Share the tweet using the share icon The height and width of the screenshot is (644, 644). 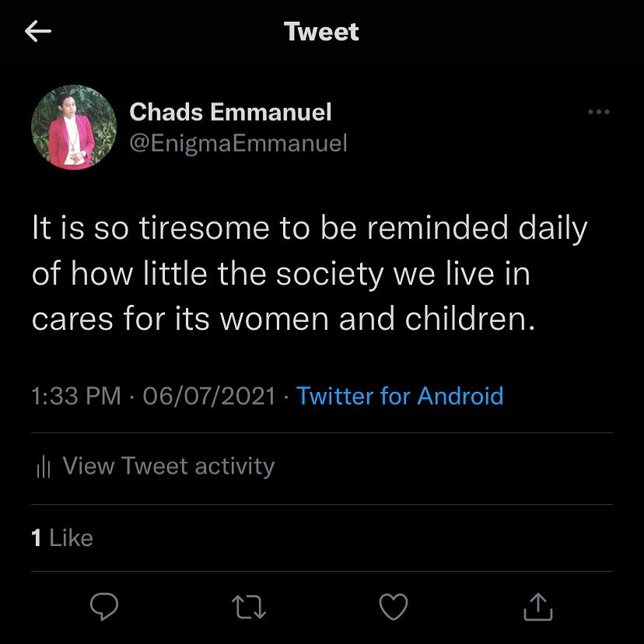tap(537, 607)
